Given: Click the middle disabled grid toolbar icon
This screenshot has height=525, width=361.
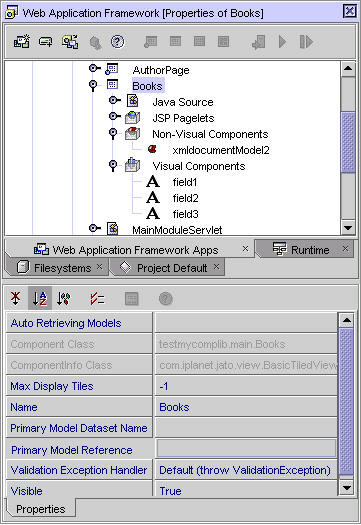Looking at the screenshot, I should (199, 42).
